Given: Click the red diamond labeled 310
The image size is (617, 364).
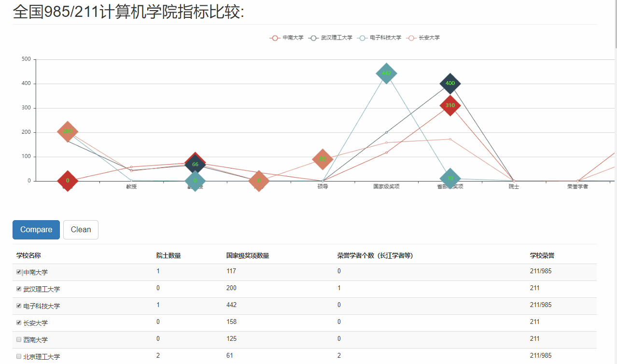Looking at the screenshot, I should click(450, 106).
